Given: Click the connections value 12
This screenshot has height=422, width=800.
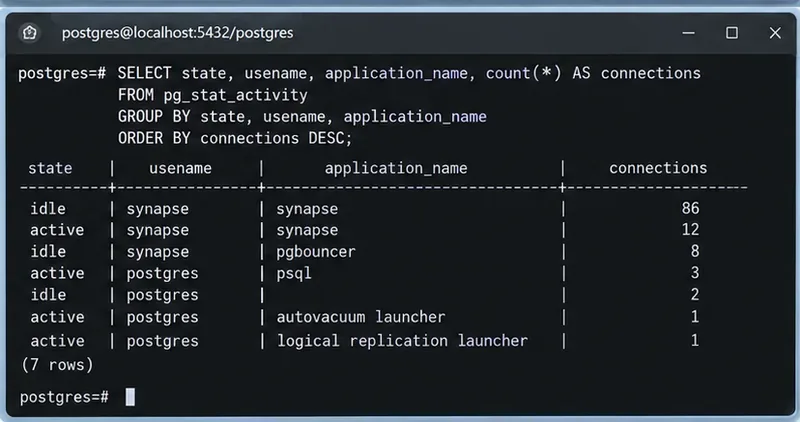Looking at the screenshot, I should [690, 230].
